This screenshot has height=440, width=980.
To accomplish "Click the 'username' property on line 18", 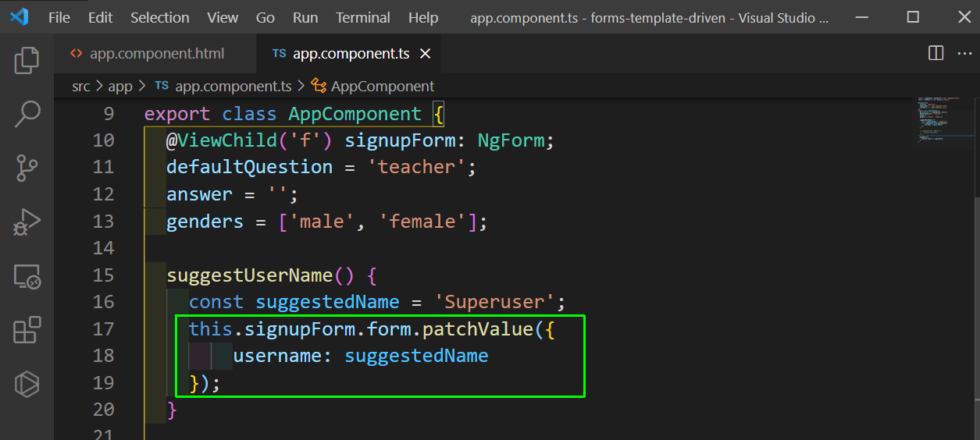I will click(277, 356).
